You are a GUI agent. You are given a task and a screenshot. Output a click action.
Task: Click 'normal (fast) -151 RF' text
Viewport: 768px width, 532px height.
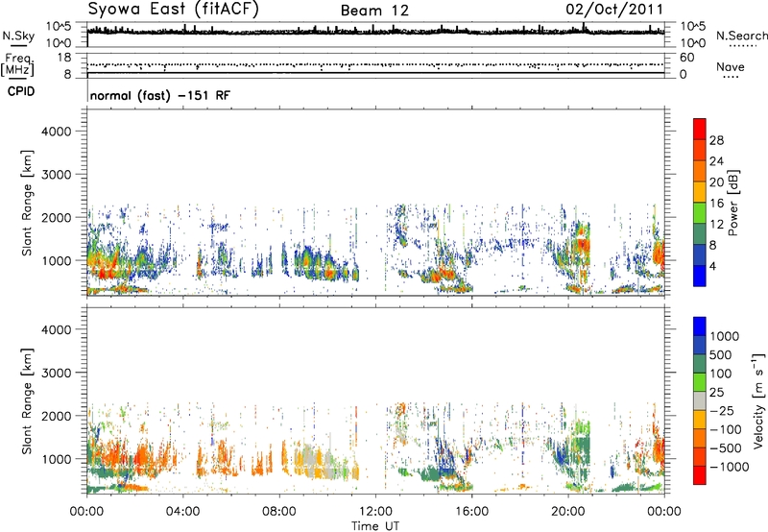(159, 95)
